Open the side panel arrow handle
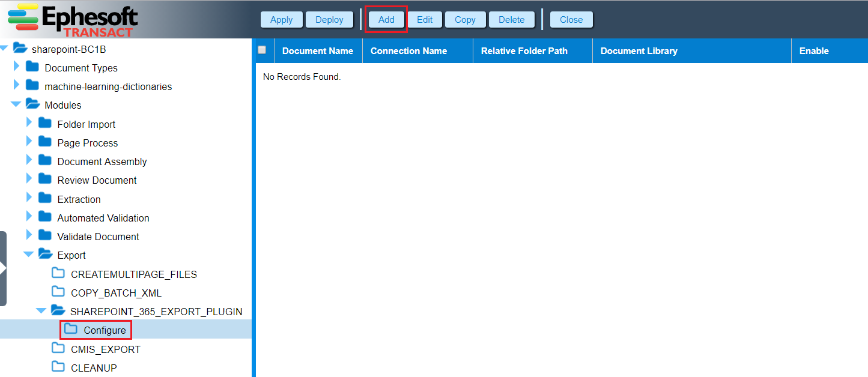Viewport: 868px width, 377px height. pyautogui.click(x=3, y=268)
